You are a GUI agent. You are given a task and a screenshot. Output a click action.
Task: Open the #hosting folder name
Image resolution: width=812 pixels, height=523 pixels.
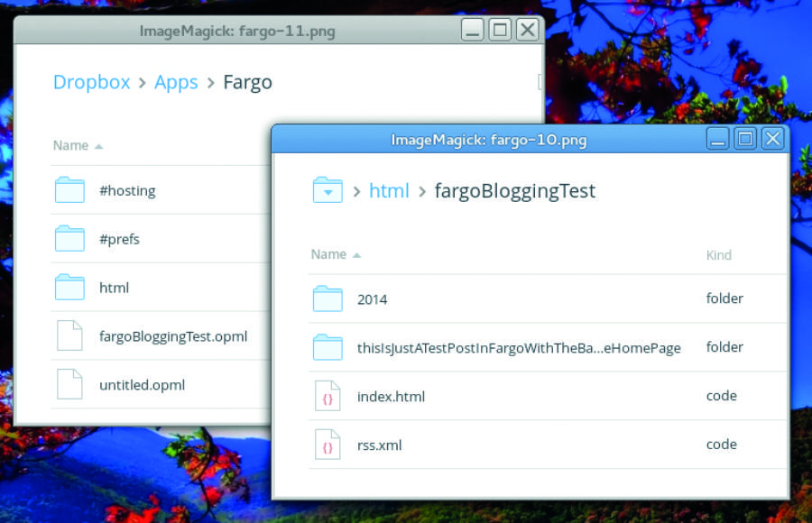point(127,190)
